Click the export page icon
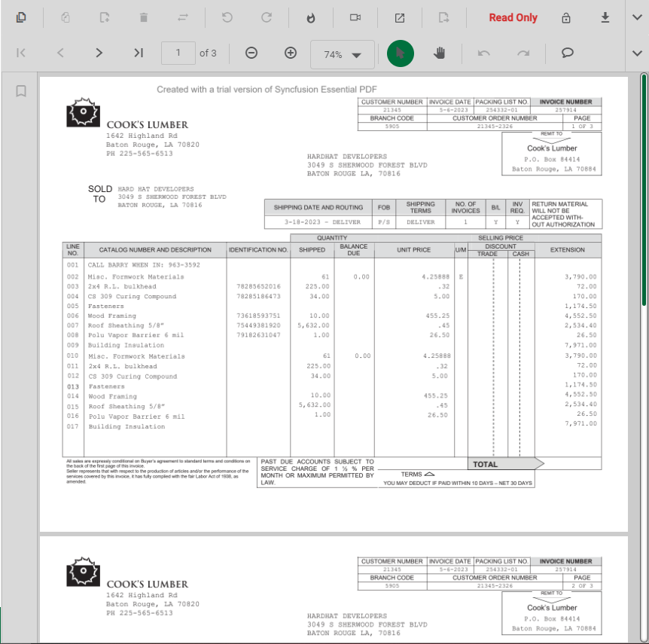649x644 pixels. click(443, 17)
